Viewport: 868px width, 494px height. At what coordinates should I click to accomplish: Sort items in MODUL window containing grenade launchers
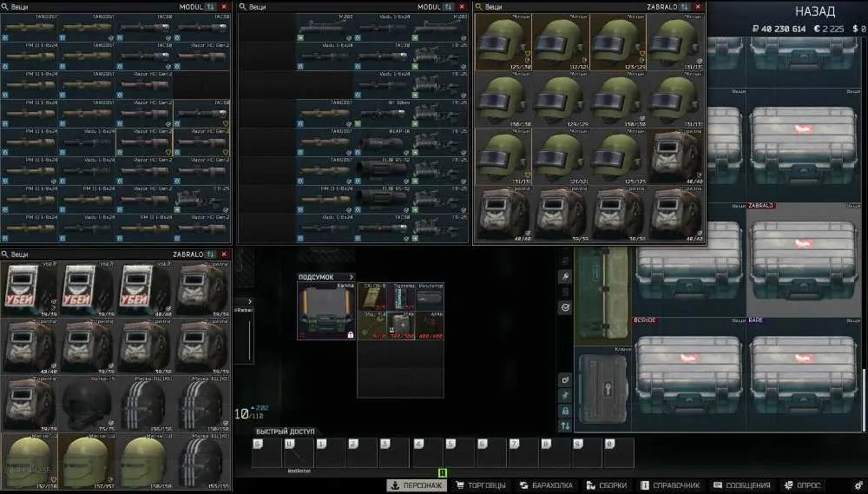point(449,7)
